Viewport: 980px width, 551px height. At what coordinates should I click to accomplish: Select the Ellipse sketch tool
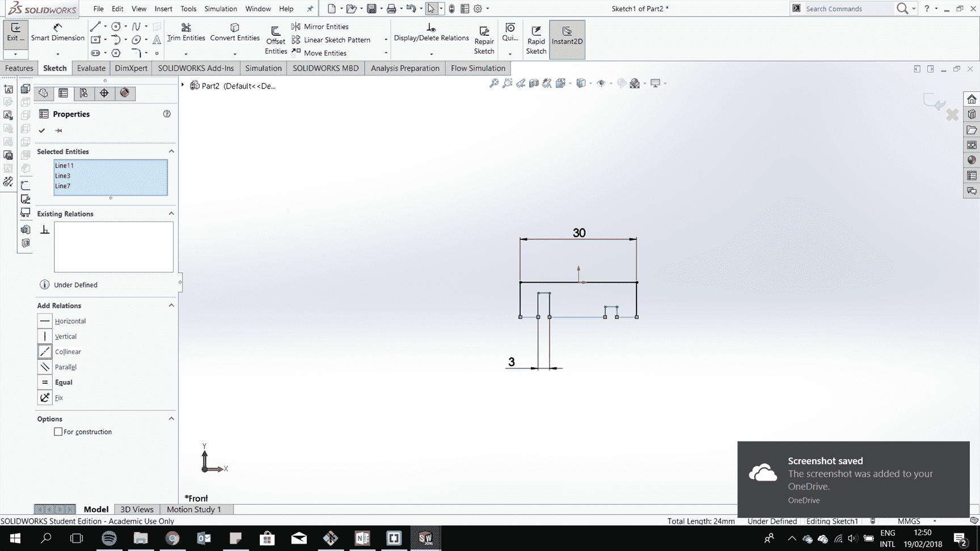(136, 39)
